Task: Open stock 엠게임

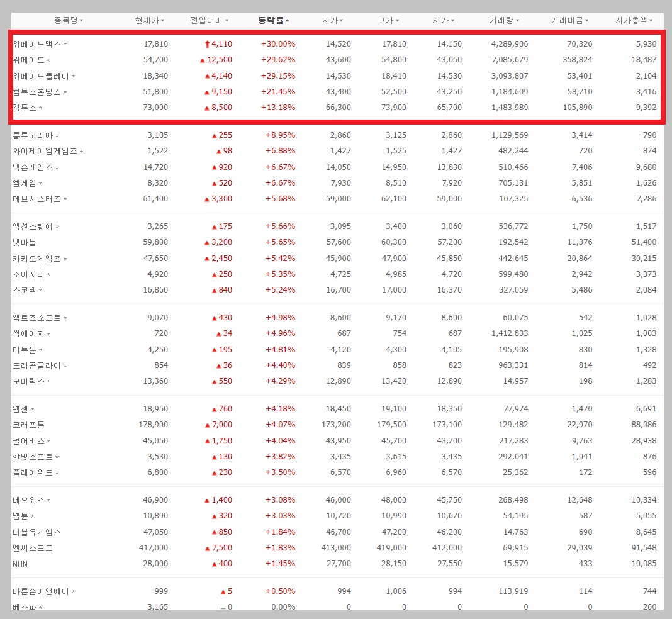Action: point(25,183)
